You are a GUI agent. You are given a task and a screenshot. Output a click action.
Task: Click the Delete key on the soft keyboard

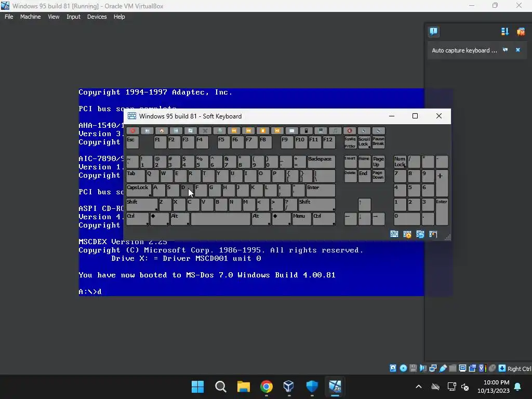[350, 176]
